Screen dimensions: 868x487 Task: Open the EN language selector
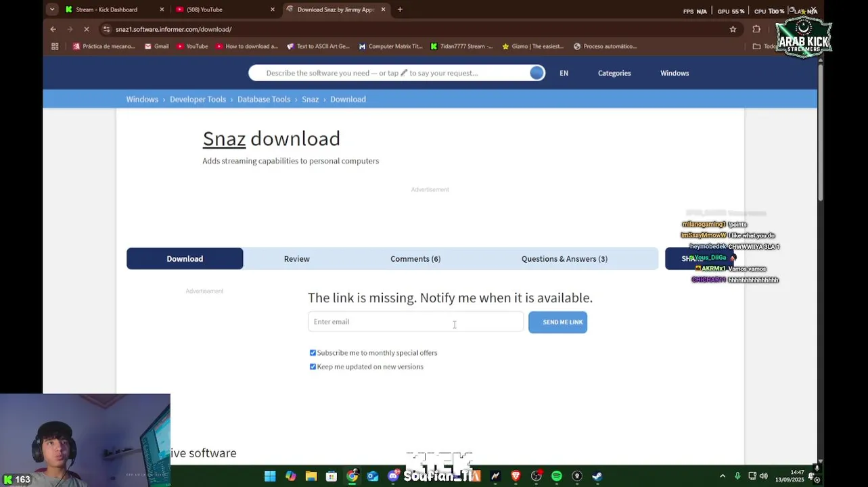click(564, 73)
